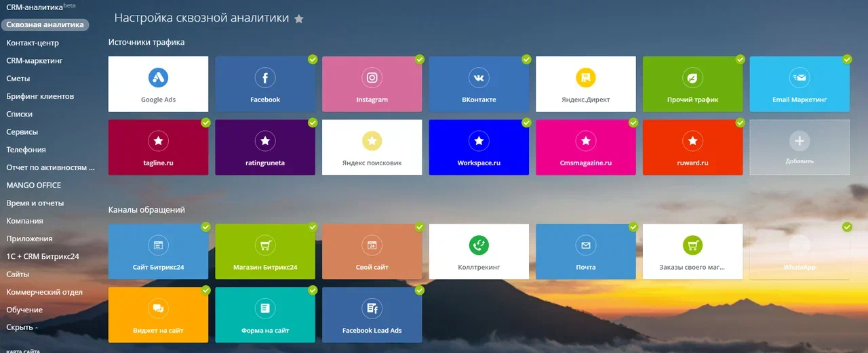This screenshot has width=868, height=353.
Task: Open the Яндекс поисковик source tile
Action: point(372,148)
